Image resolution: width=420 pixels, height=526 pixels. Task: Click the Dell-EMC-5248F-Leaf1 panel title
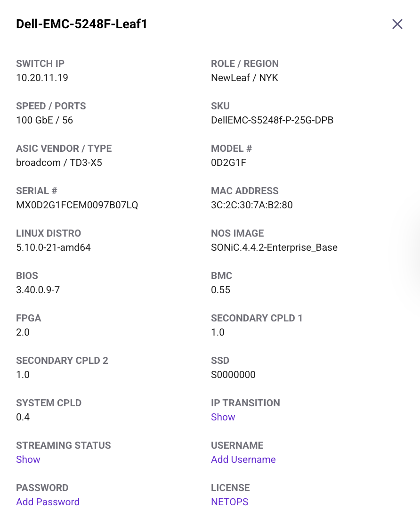click(81, 24)
